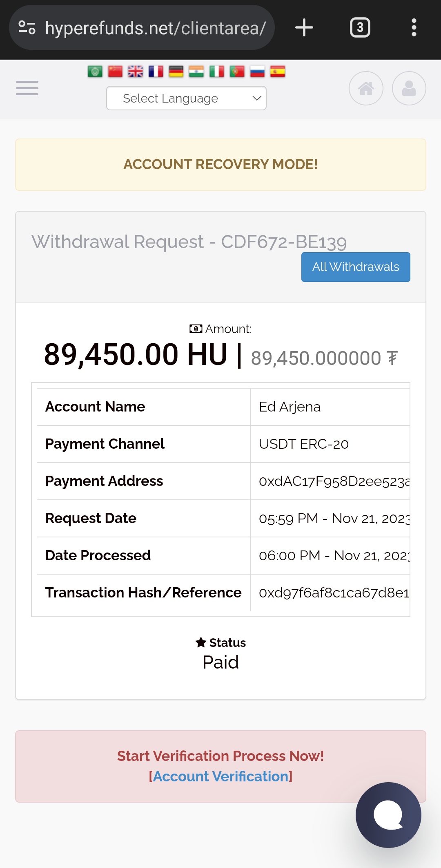The width and height of the screenshot is (441, 868).
Task: Click the Payment Address label
Action: (104, 481)
